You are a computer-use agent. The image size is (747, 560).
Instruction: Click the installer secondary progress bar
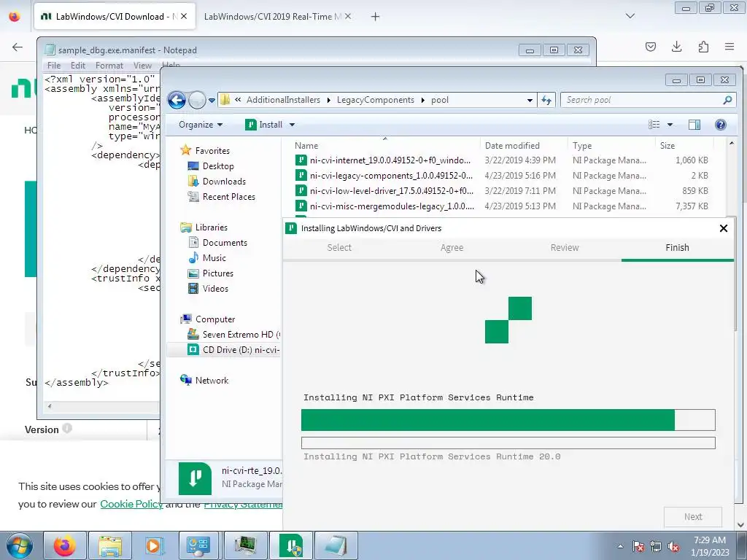click(x=508, y=443)
